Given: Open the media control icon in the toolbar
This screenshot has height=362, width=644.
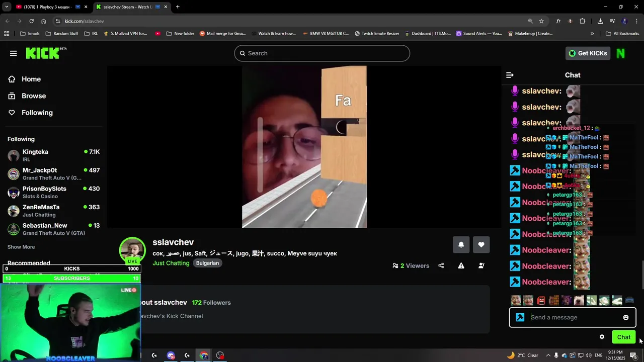Looking at the screenshot, I should click(x=612, y=21).
